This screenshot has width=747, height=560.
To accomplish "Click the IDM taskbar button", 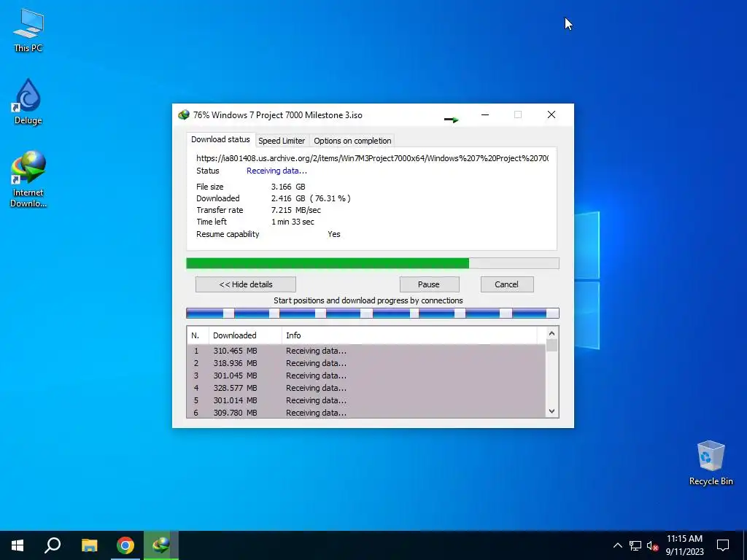I will pyautogui.click(x=161, y=545).
